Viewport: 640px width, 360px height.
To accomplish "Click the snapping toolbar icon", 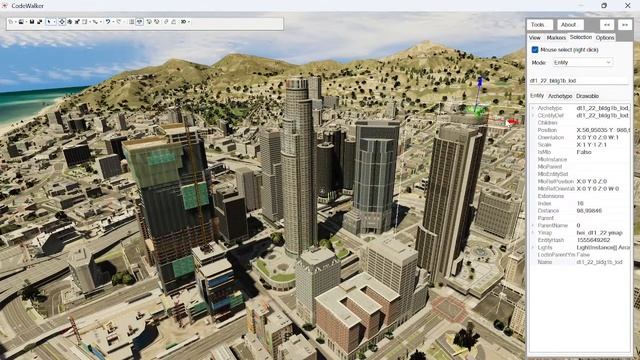I will [x=95, y=22].
